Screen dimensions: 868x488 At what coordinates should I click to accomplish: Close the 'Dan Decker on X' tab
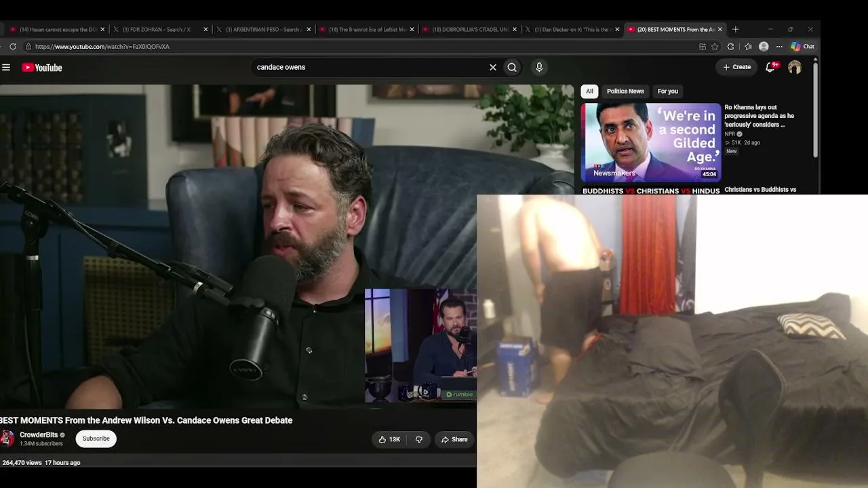point(617,29)
